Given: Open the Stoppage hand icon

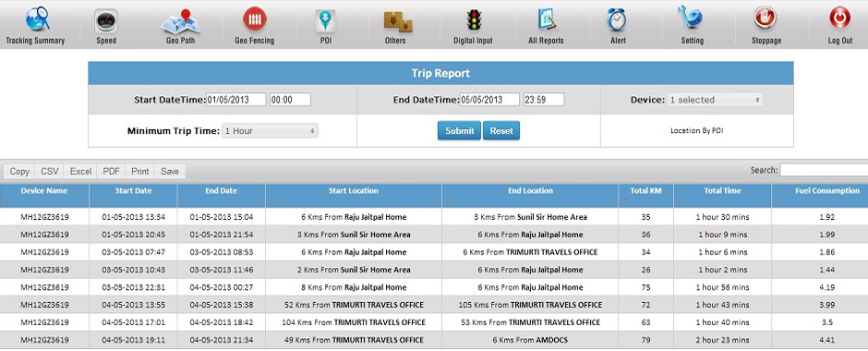Looking at the screenshot, I should point(766,18).
